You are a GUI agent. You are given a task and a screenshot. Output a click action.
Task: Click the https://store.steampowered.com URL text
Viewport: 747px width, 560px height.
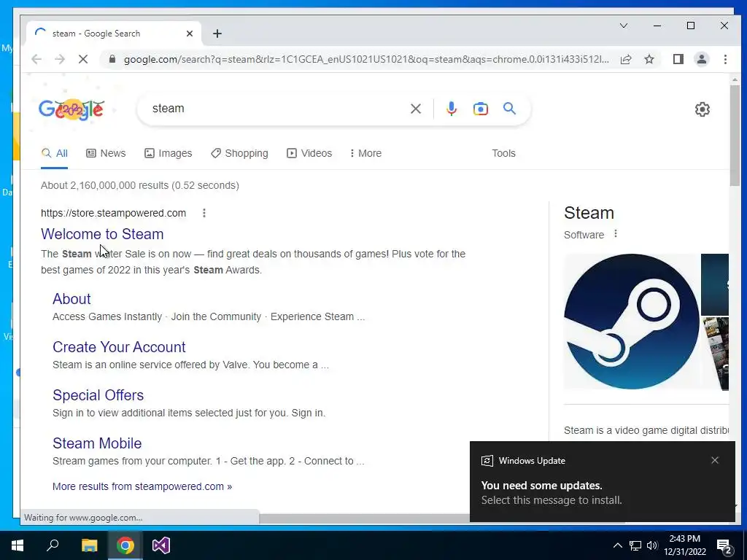[113, 214]
